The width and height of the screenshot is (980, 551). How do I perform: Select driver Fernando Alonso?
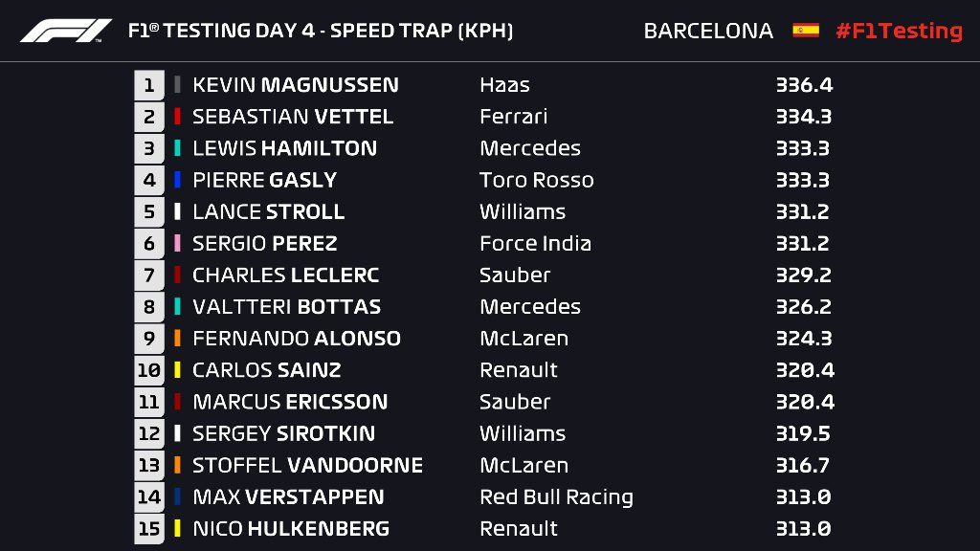point(297,339)
